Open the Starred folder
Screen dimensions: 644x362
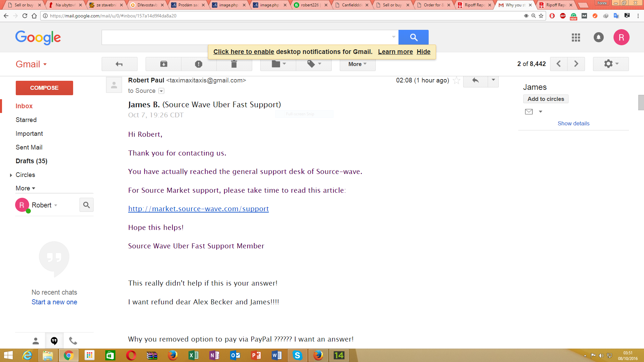click(x=26, y=120)
